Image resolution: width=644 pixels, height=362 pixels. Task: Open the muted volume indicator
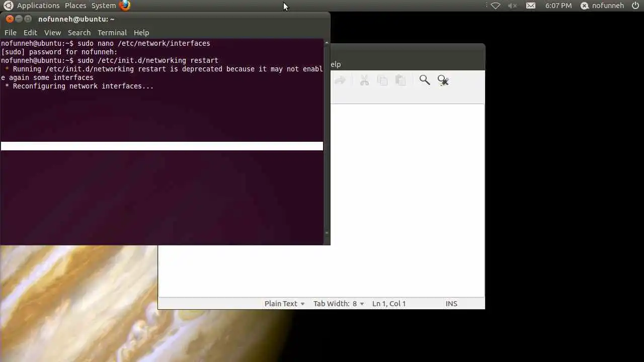[512, 6]
